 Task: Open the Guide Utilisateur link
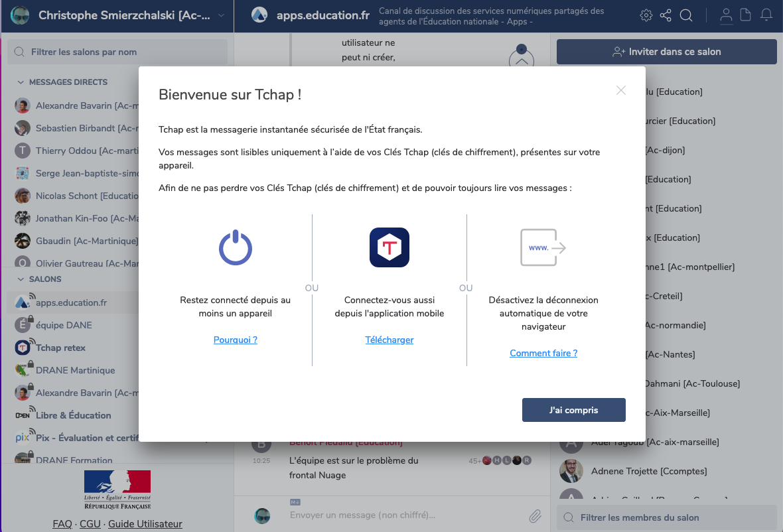pos(145,524)
